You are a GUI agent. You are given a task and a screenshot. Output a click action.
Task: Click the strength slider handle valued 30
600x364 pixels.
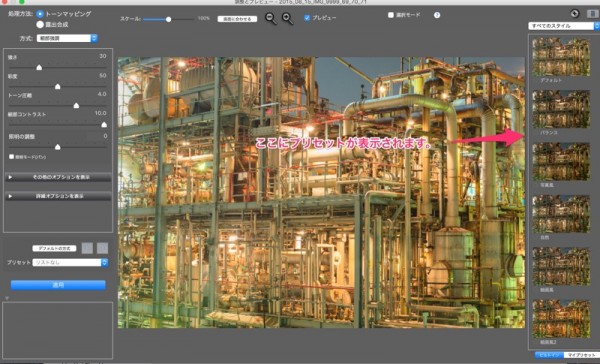[39, 67]
